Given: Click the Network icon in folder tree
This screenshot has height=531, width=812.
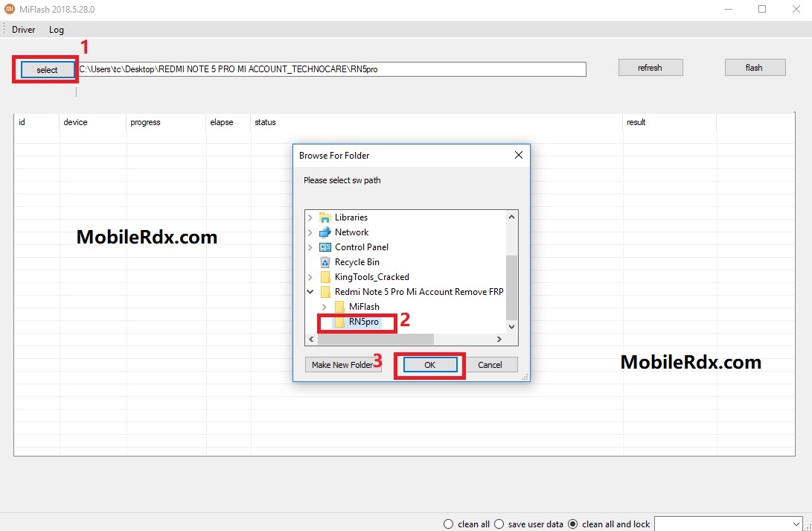Looking at the screenshot, I should pyautogui.click(x=325, y=232).
